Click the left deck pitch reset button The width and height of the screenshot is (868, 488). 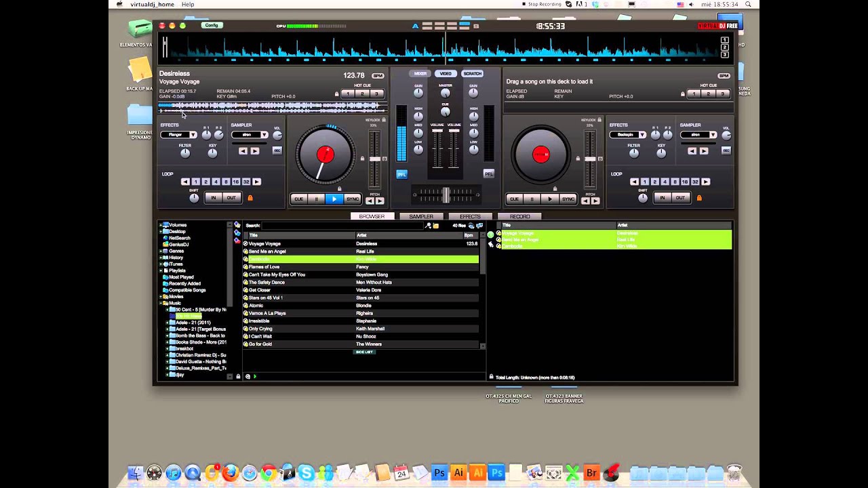(384, 159)
